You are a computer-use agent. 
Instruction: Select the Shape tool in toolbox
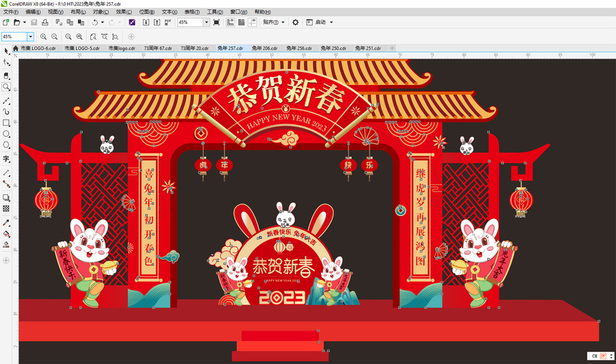coord(6,62)
